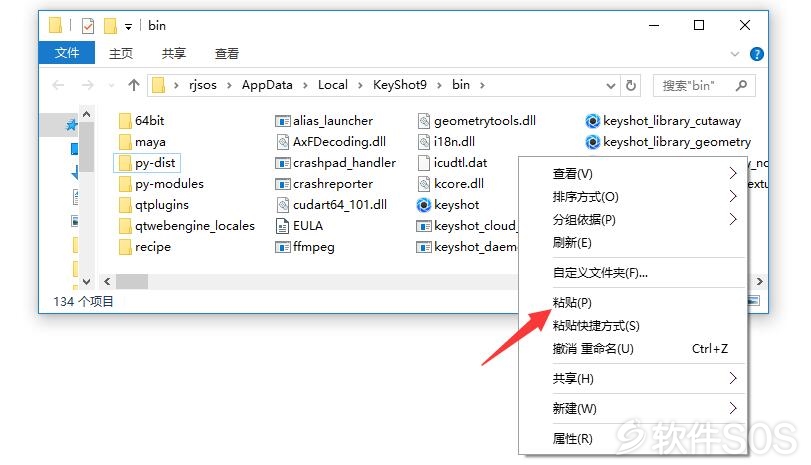Screen dimensions: 811x465
Task: Select the keyshot_library_cutaway icon
Action: [593, 121]
